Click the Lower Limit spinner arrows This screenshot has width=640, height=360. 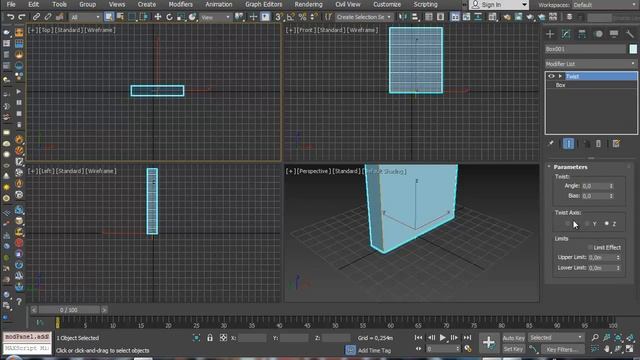coord(618,268)
